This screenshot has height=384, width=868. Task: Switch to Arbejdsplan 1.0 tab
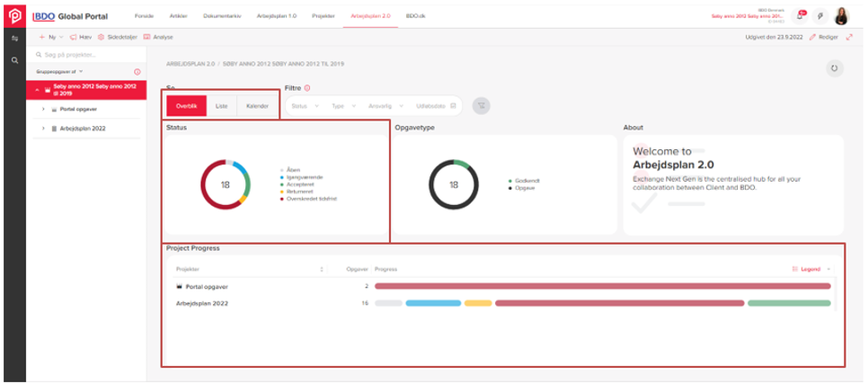(x=276, y=16)
